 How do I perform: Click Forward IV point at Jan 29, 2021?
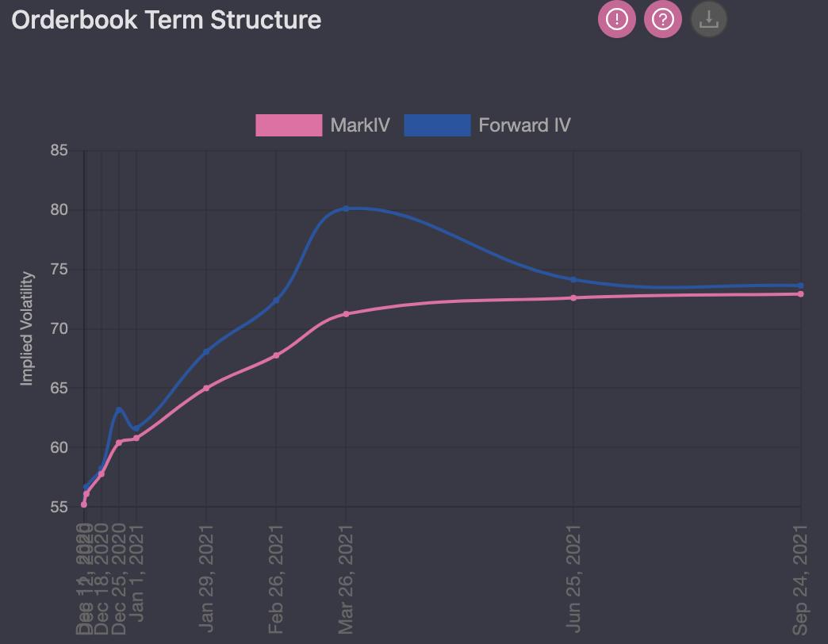206,352
